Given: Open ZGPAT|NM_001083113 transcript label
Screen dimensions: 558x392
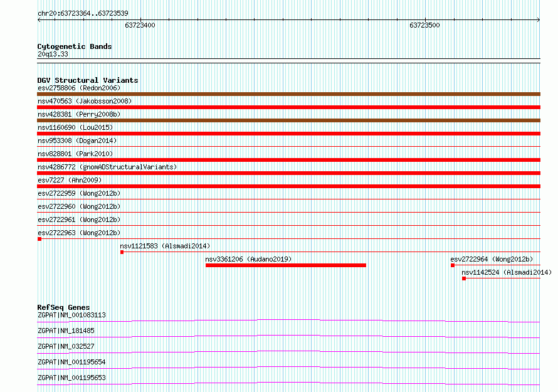Looking at the screenshot, I should [71, 315].
